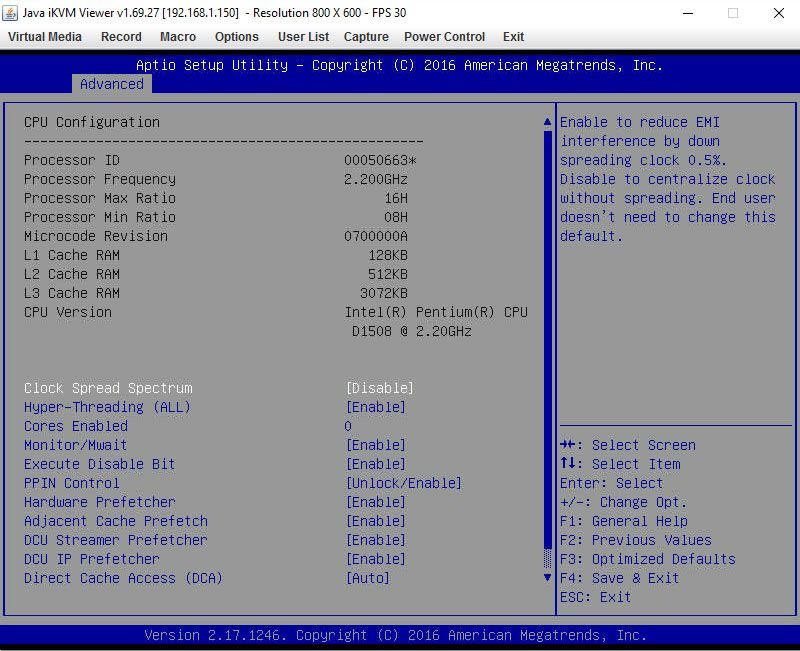Toggle Clock Spread Spectrum Disable value
Image resolution: width=800 pixels, height=651 pixels.
tap(379, 388)
